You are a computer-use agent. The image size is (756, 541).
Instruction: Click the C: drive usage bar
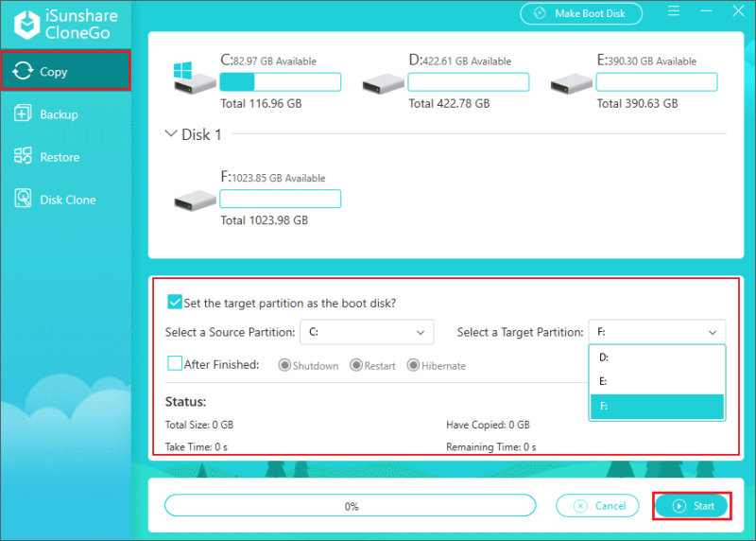(280, 82)
